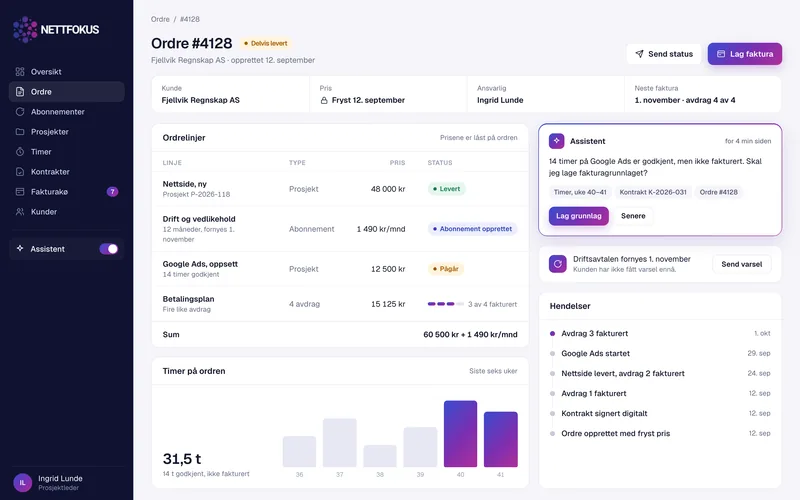Click the paper plane icon on Send status
The height and width of the screenshot is (500, 800).
639,54
